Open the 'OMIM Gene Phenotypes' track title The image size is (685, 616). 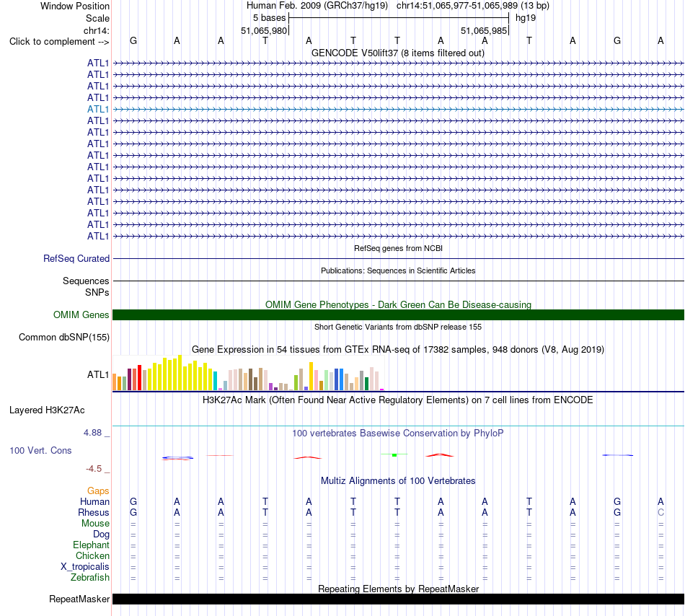398,304
